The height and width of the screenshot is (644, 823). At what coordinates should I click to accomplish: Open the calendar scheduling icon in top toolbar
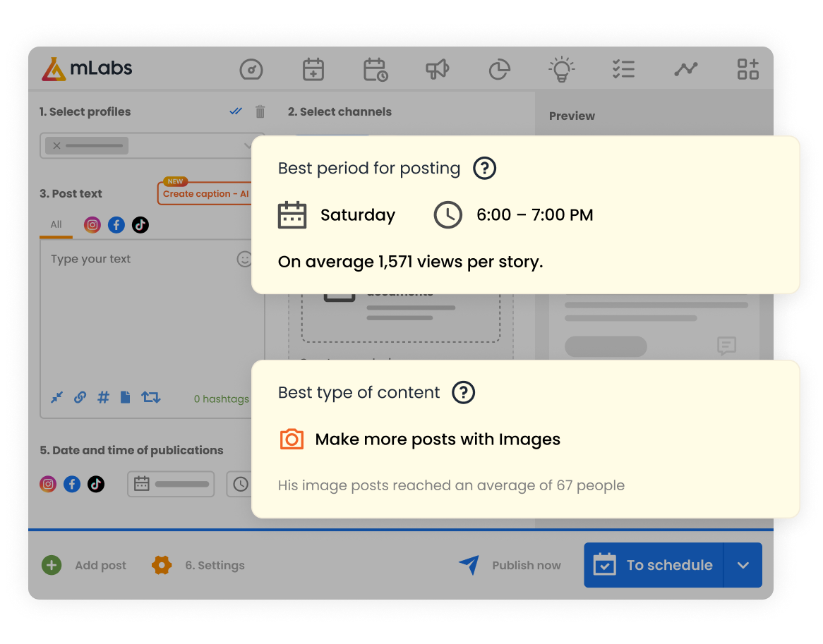coord(375,69)
